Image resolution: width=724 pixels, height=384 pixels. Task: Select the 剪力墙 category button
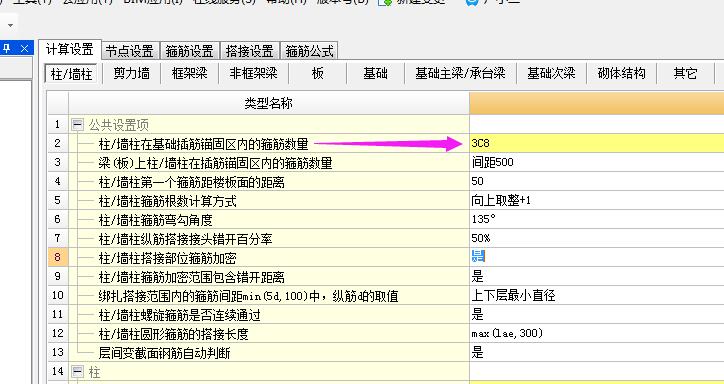click(132, 73)
